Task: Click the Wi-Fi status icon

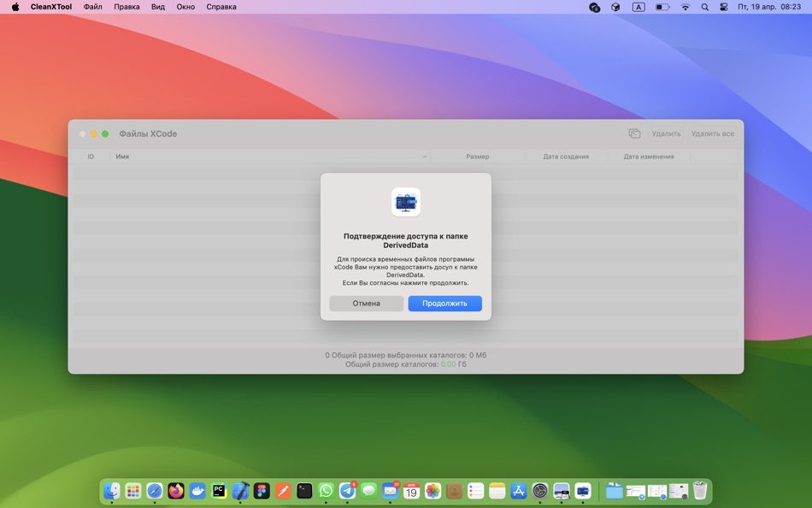Action: click(x=685, y=7)
